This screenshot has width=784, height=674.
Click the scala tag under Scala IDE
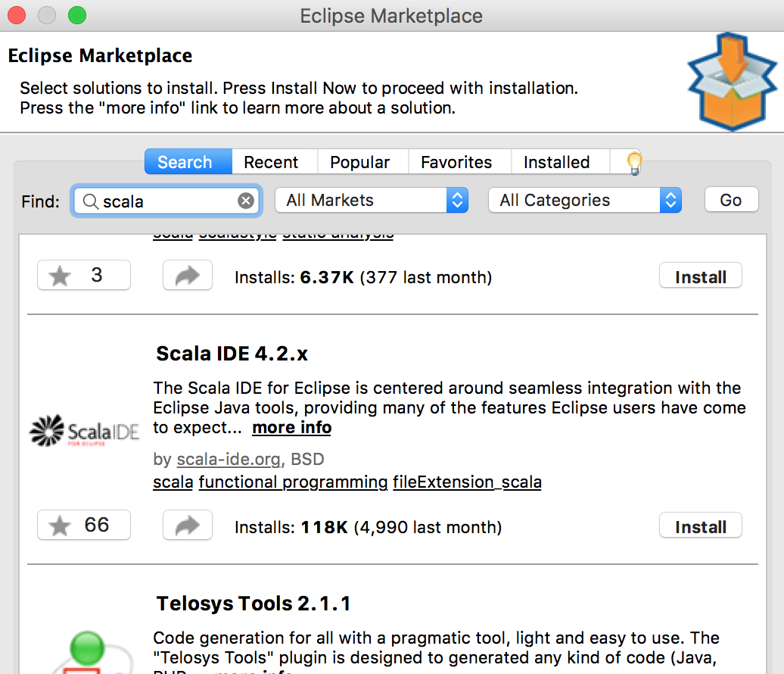[x=173, y=482]
